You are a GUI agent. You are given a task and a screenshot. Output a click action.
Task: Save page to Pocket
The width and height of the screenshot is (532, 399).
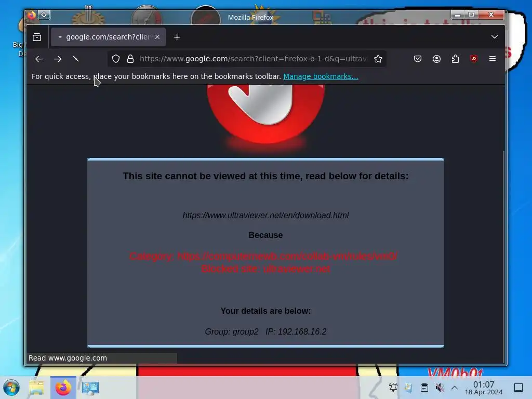click(x=418, y=59)
